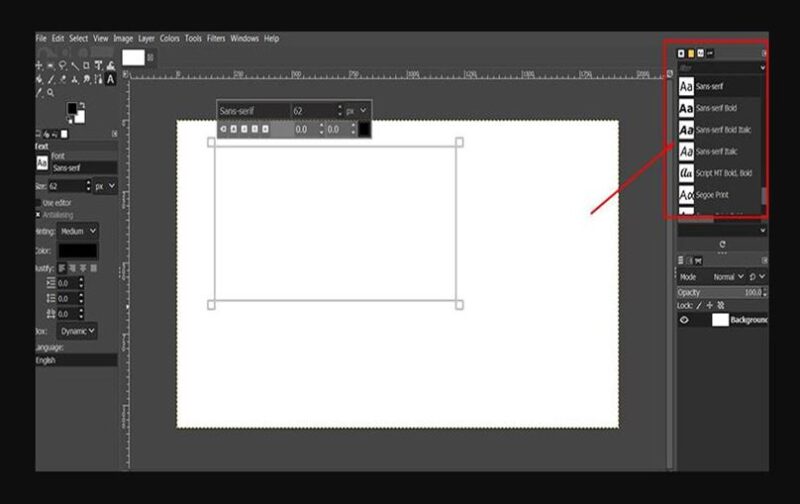Switch to the yellow Patterns tab
Viewport: 800px width, 504px height.
click(x=691, y=53)
